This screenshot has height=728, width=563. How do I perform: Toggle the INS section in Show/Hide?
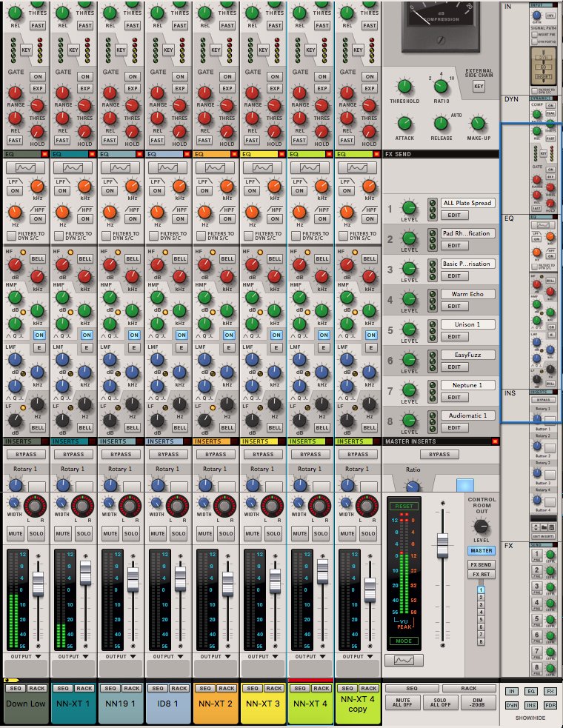point(531,705)
